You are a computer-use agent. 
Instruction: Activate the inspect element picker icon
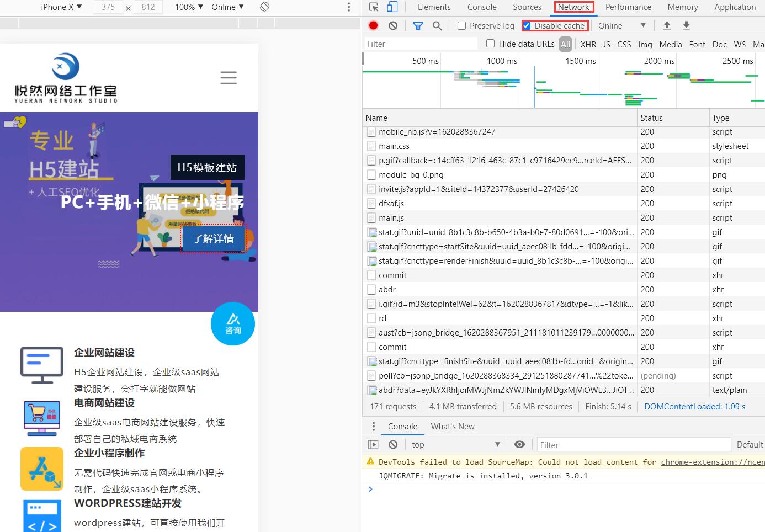(x=374, y=7)
